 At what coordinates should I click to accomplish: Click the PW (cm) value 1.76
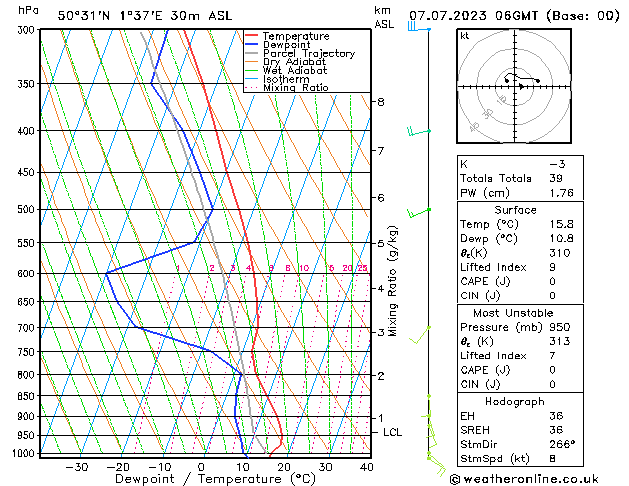[561, 193]
